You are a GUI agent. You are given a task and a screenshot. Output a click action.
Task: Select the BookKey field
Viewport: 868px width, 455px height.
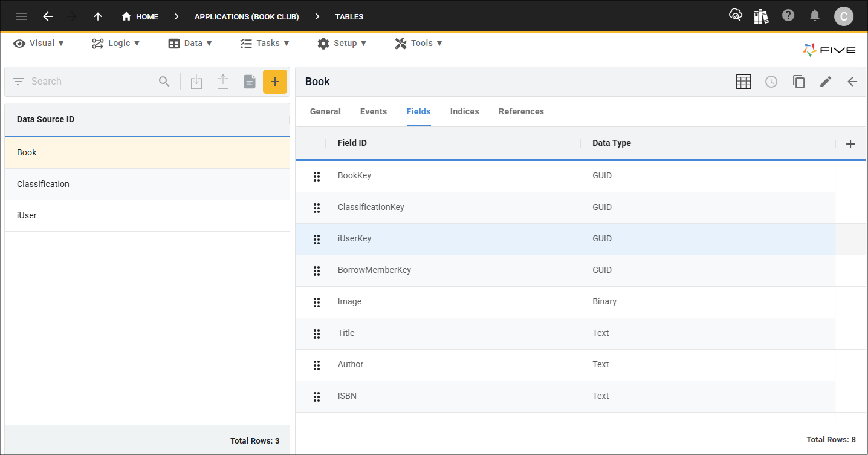(354, 175)
